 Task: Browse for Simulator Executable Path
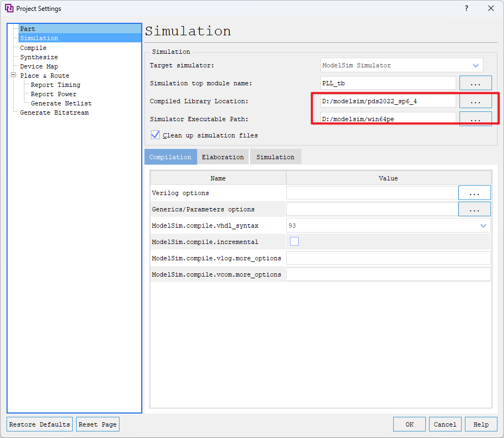(475, 118)
